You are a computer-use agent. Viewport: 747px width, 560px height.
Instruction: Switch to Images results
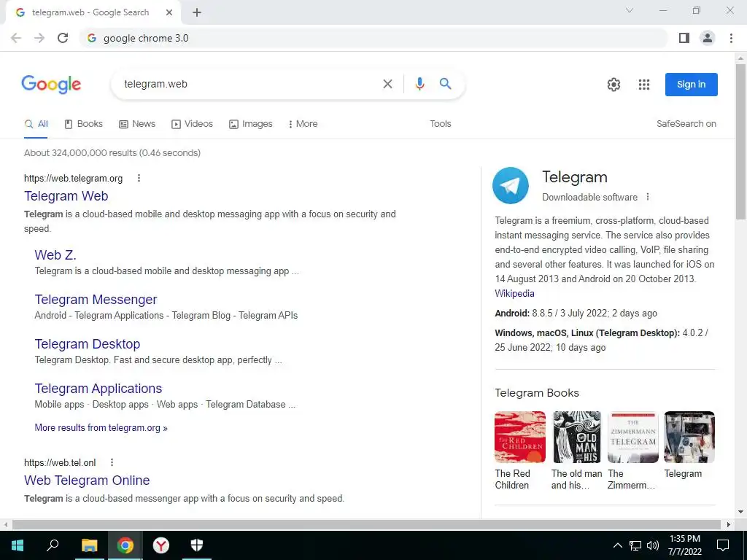[x=251, y=124]
